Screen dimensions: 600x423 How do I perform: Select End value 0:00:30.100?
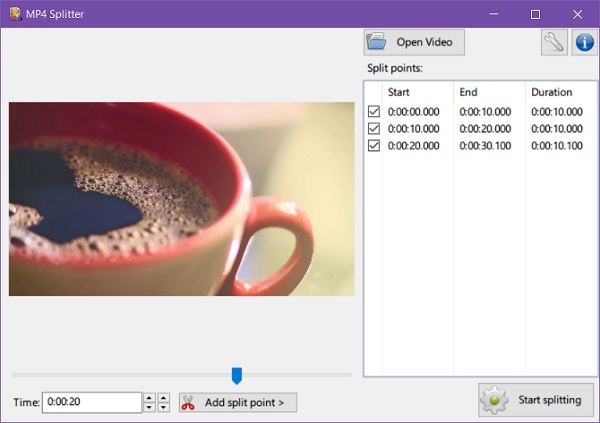pos(485,146)
